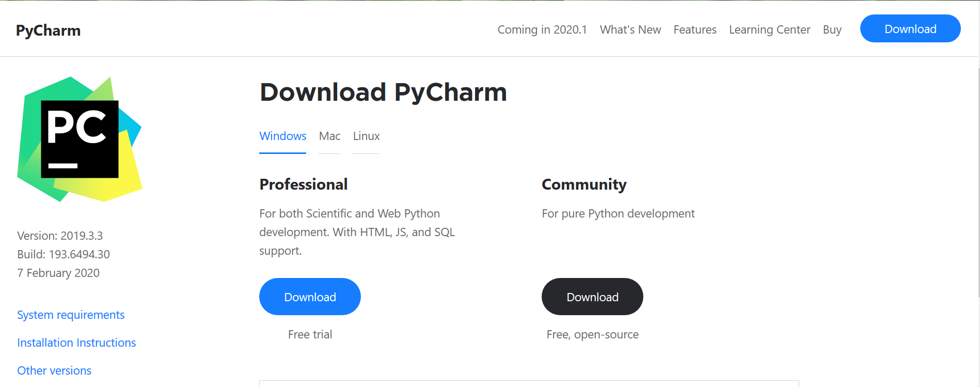Open the System requirements link
Image resolution: width=980 pixels, height=387 pixels.
click(x=71, y=315)
